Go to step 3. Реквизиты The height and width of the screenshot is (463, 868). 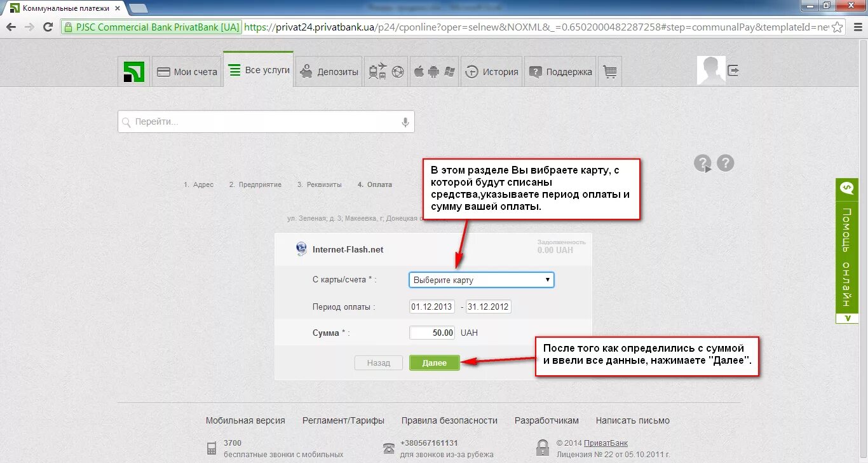point(320,184)
